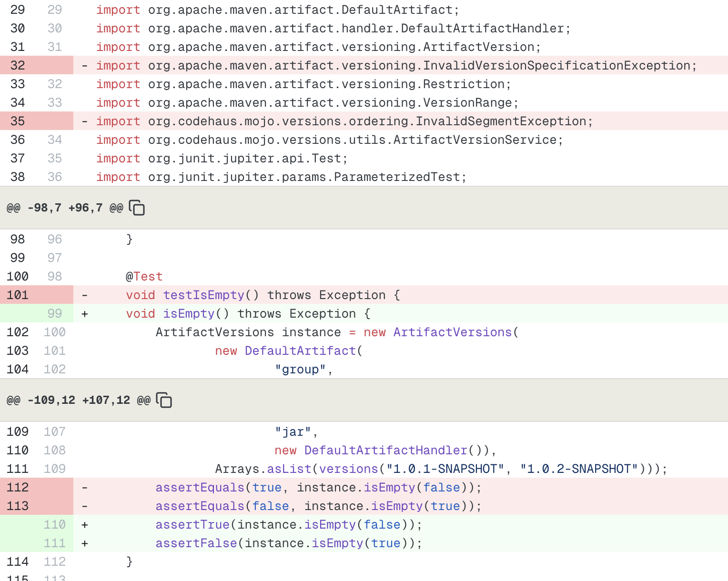Click removed assertEquals(true, instance.isEmpty(false)) line
728x581 pixels.
tap(319, 487)
